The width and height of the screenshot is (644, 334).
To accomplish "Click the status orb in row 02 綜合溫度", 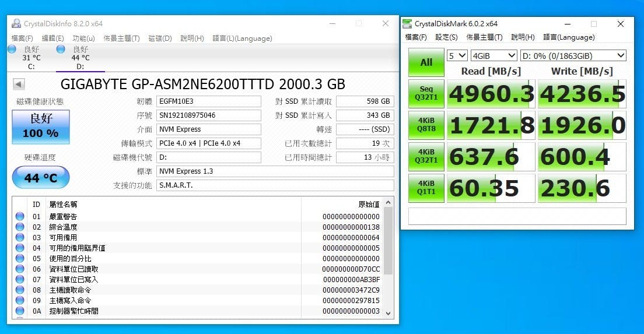I will tap(20, 227).
